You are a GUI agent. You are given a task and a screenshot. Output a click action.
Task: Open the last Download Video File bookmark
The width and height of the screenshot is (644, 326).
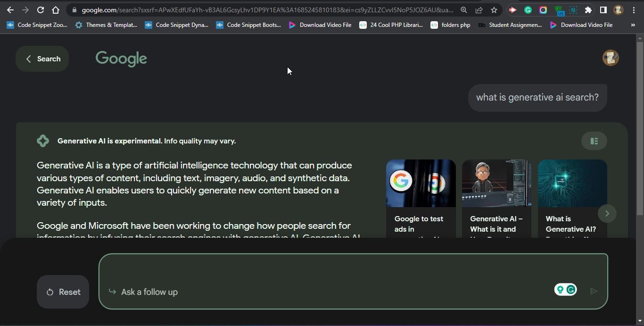coord(581,25)
